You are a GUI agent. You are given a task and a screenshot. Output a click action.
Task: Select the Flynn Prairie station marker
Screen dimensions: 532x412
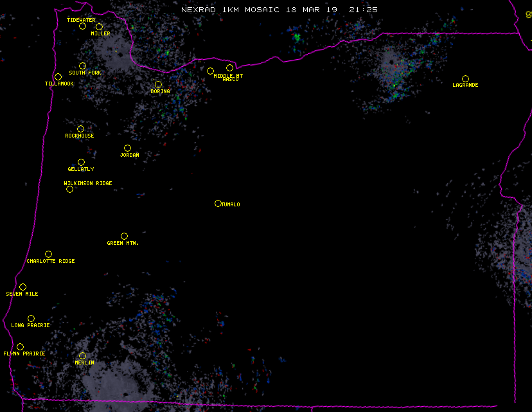tap(20, 347)
